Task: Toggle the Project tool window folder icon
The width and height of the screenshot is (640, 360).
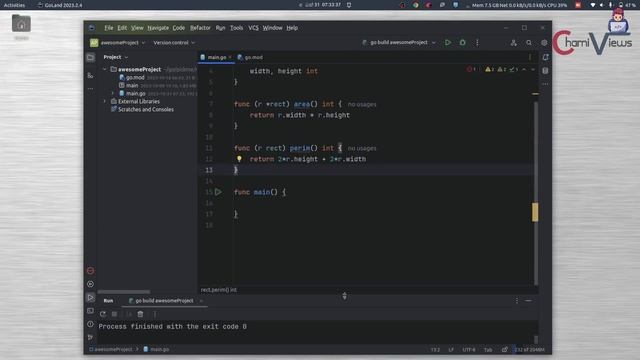Action: [x=91, y=58]
